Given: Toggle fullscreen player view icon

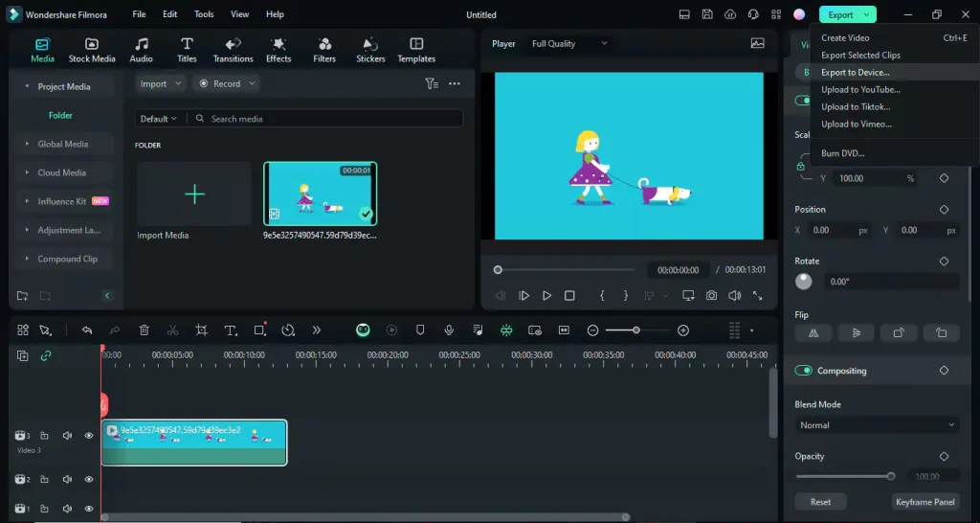Looking at the screenshot, I should (758, 296).
